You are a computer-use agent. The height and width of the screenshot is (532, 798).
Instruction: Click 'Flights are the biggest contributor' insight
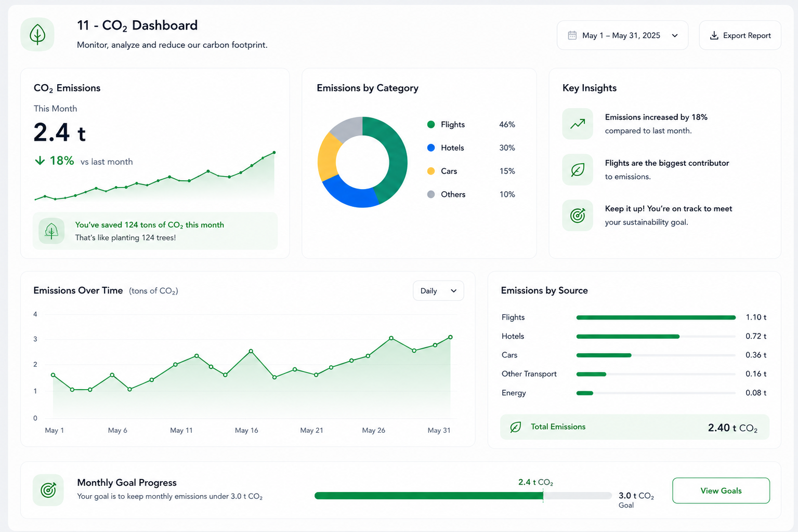(x=667, y=163)
